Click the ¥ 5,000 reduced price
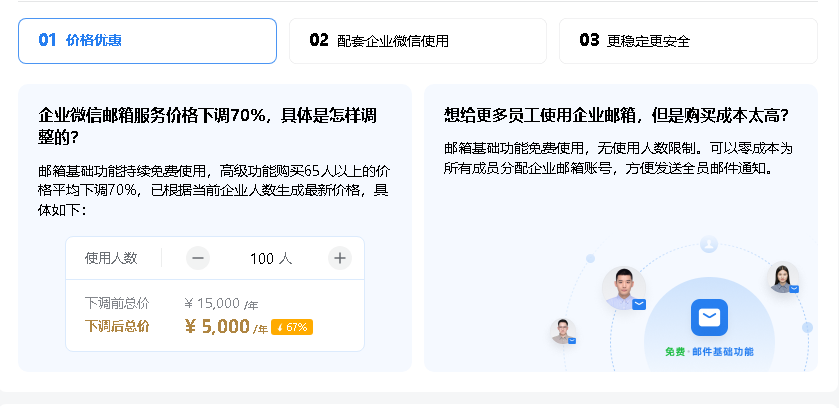This screenshot has width=839, height=408. [x=217, y=326]
